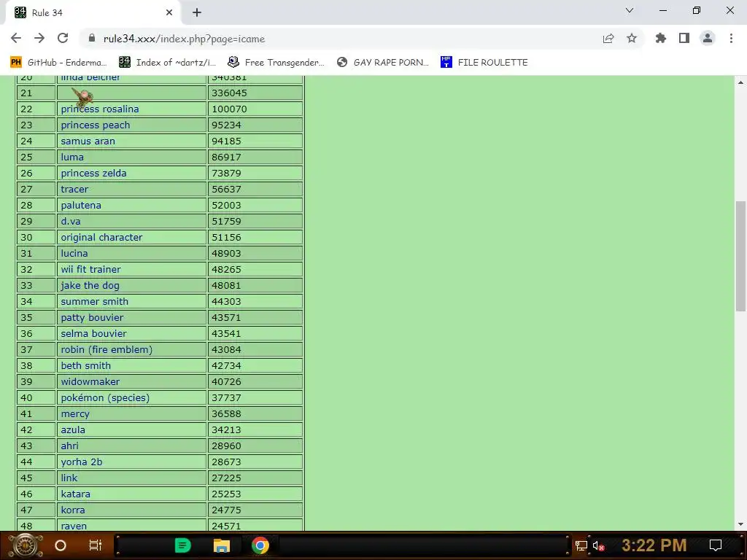Open Cortana circle on taskbar
Screen dimensions: 747x560
(x=61, y=545)
